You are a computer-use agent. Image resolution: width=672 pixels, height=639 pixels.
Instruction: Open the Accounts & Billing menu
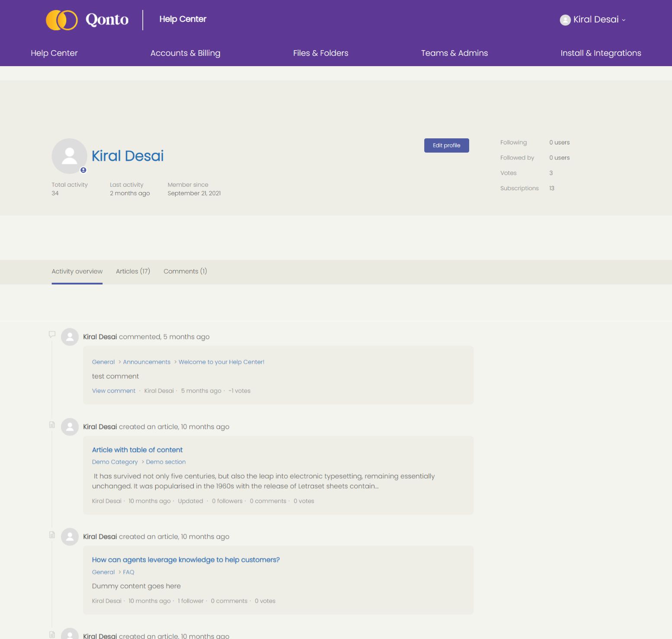(x=185, y=53)
